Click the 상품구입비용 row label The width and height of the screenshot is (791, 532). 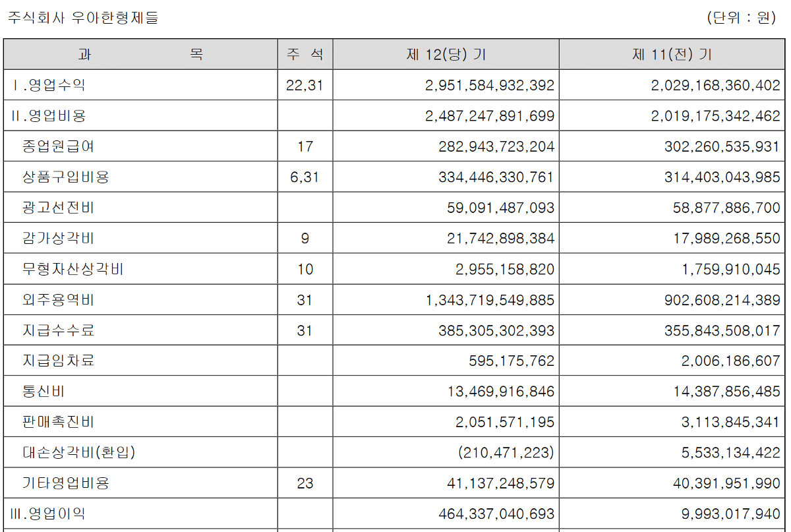click(x=65, y=177)
